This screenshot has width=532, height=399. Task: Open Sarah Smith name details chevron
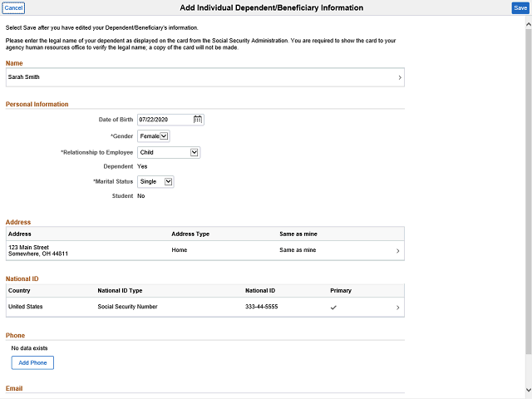click(x=400, y=77)
